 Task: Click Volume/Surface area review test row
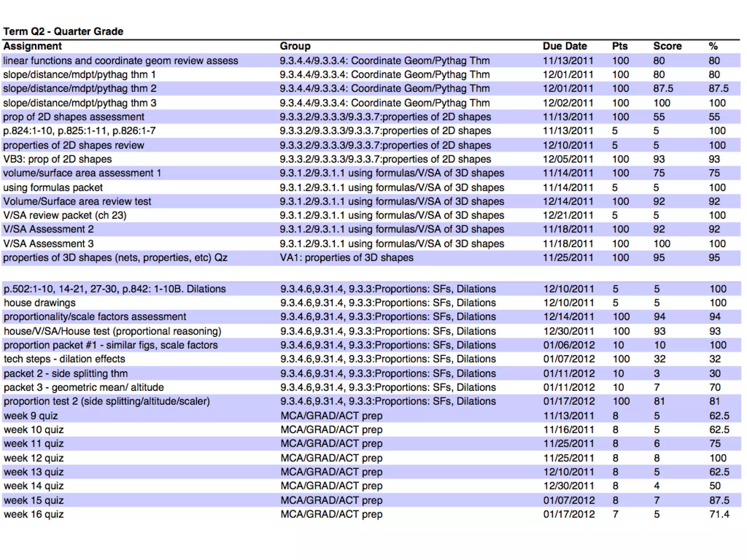(x=77, y=202)
